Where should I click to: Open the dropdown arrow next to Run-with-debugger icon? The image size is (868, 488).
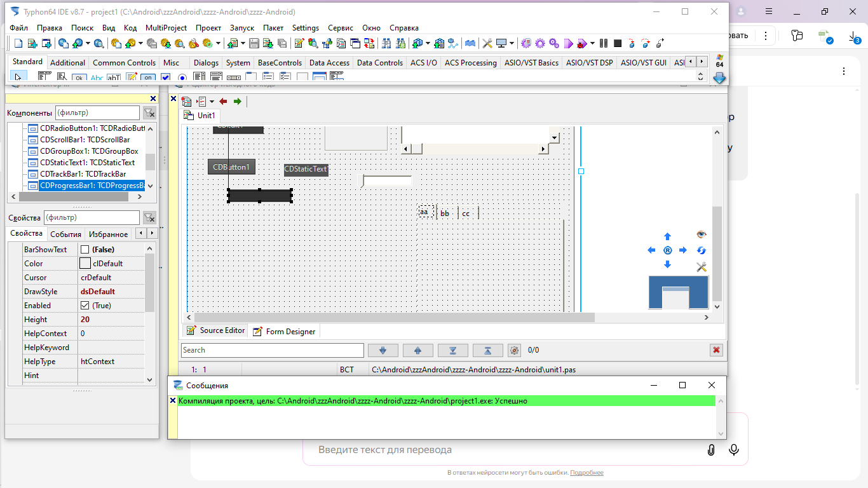tap(593, 43)
